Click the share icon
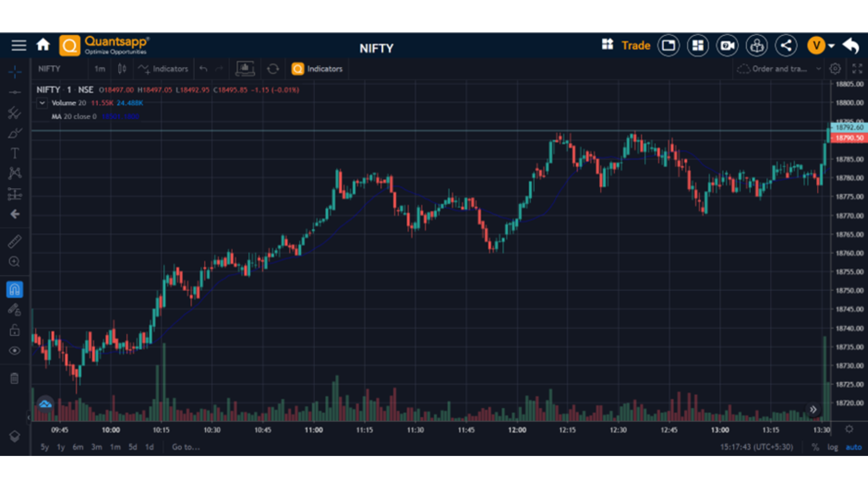 [x=786, y=46]
